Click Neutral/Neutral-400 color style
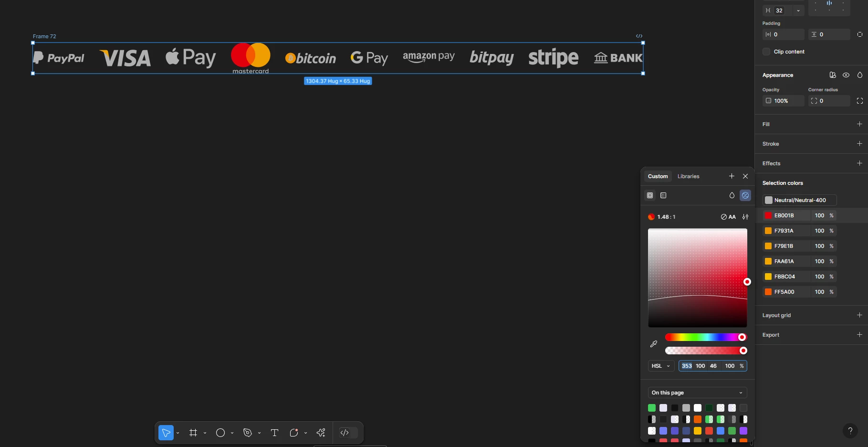Viewport: 868px width, 447px height. 800,200
